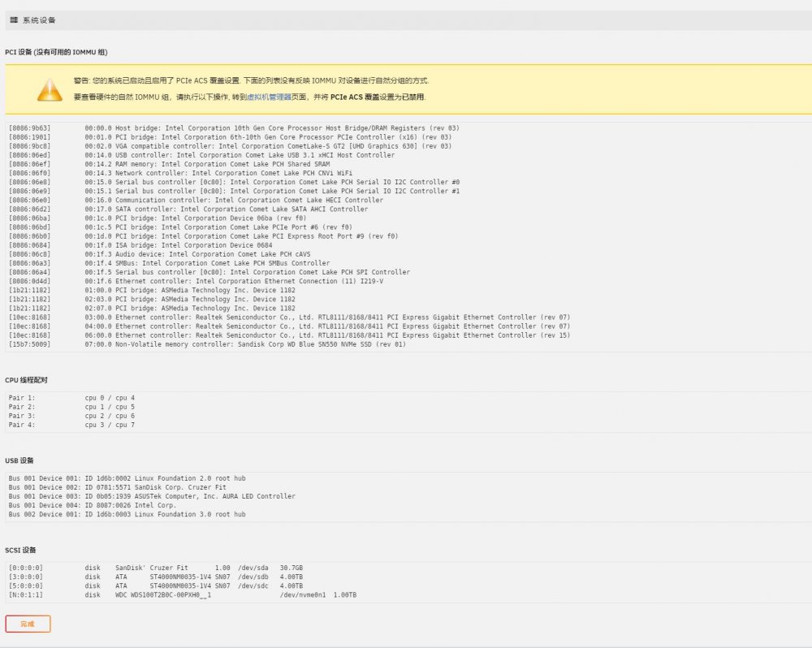Image resolution: width=812 pixels, height=648 pixels.
Task: Select the 00:14.2 RAM memory row
Action: [170, 164]
